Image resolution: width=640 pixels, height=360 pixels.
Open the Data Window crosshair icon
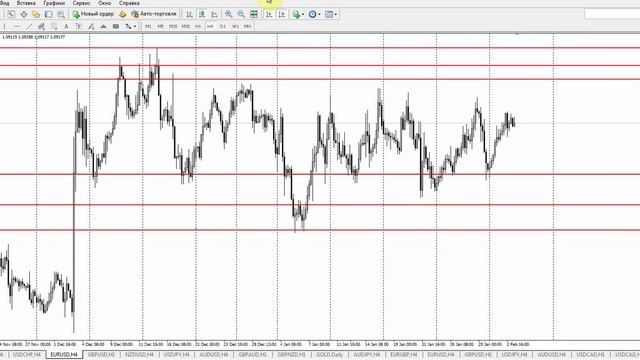pos(24,14)
